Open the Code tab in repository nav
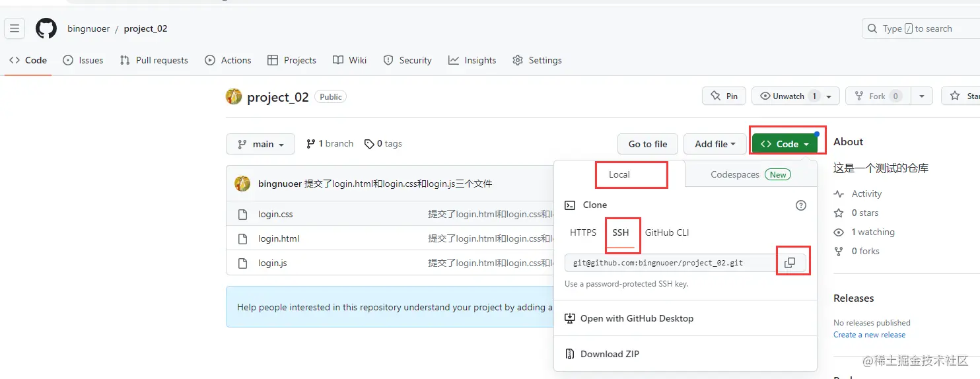The width and height of the screenshot is (980, 379). pyautogui.click(x=28, y=60)
